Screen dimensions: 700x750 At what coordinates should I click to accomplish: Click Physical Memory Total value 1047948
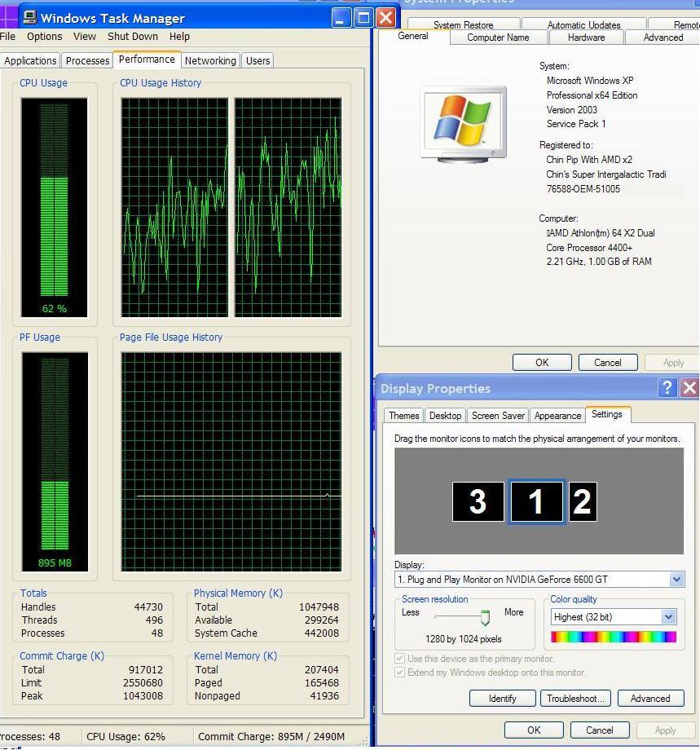[319, 607]
